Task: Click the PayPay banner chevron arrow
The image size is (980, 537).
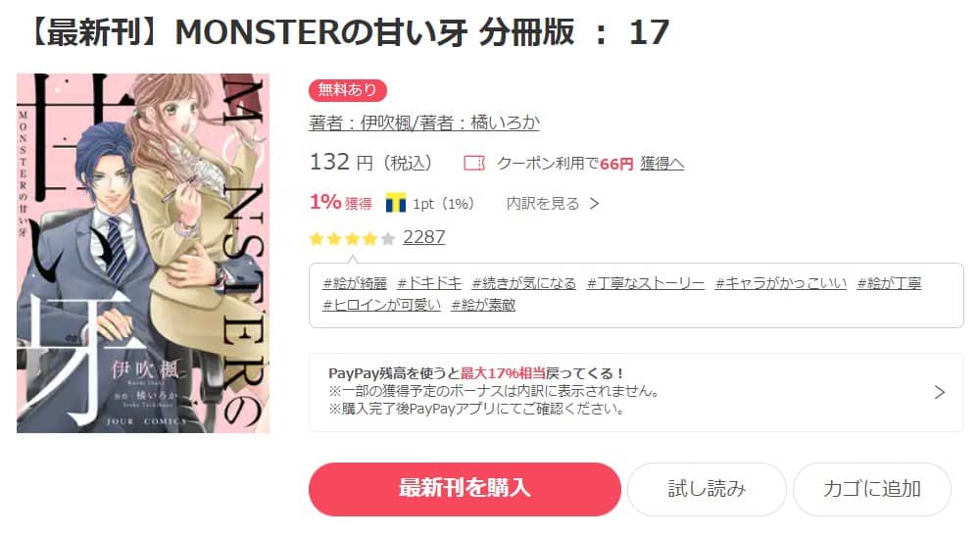Action: (939, 392)
